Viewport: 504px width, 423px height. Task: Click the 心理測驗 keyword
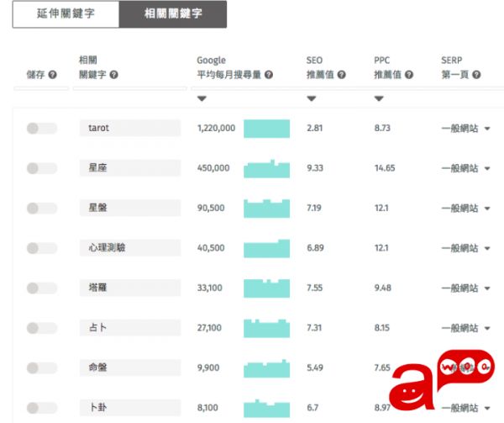tap(130, 248)
